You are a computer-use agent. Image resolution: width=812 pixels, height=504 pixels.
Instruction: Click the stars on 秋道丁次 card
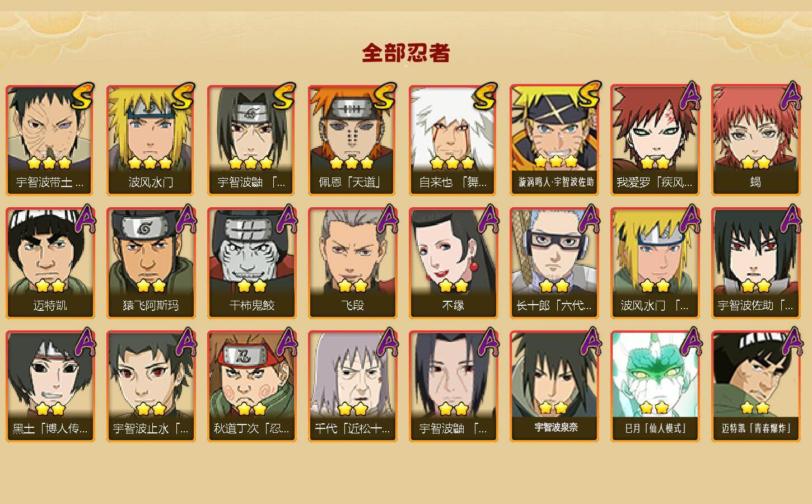(252, 409)
